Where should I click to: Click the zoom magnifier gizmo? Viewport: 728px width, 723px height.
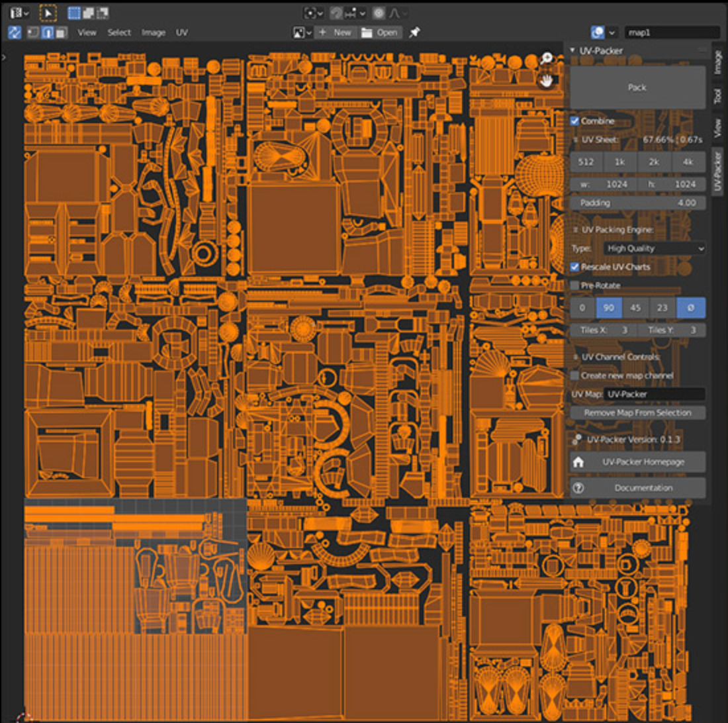point(547,58)
